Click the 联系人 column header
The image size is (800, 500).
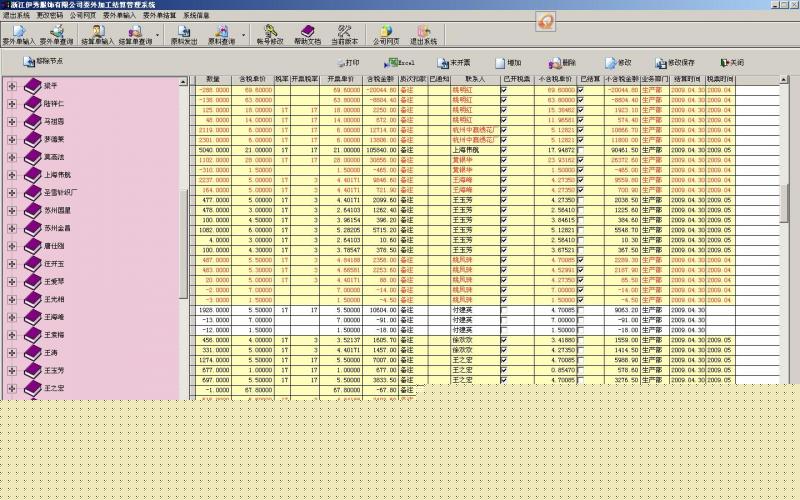(475, 80)
